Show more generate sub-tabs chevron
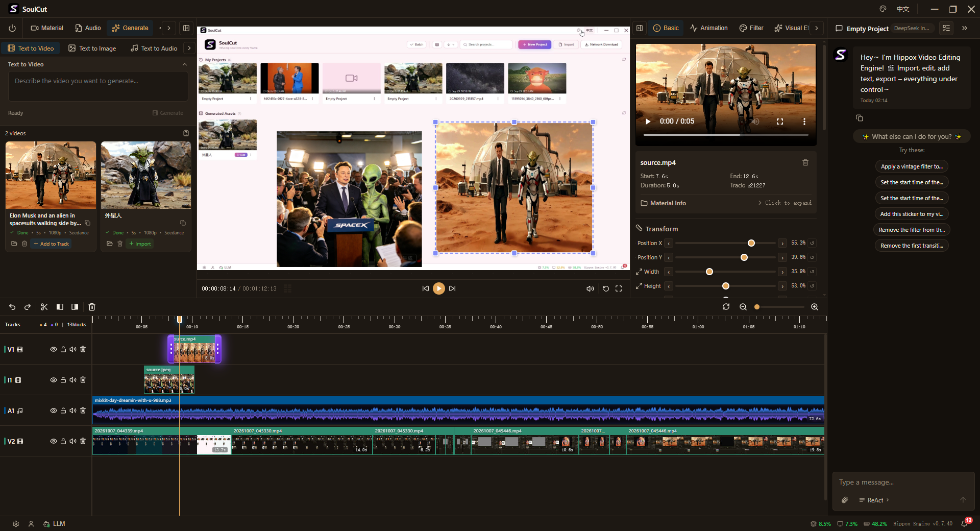Screen dimensions: 980x531 coord(189,48)
